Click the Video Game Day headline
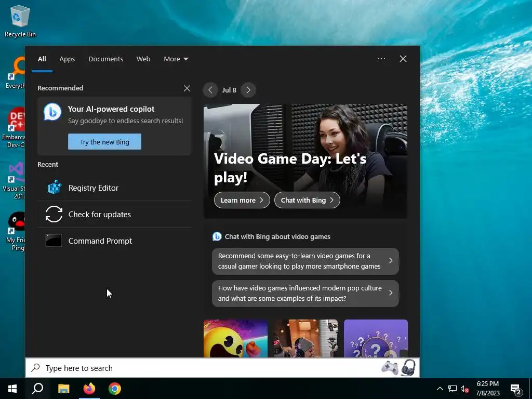532x399 pixels. [x=290, y=168]
